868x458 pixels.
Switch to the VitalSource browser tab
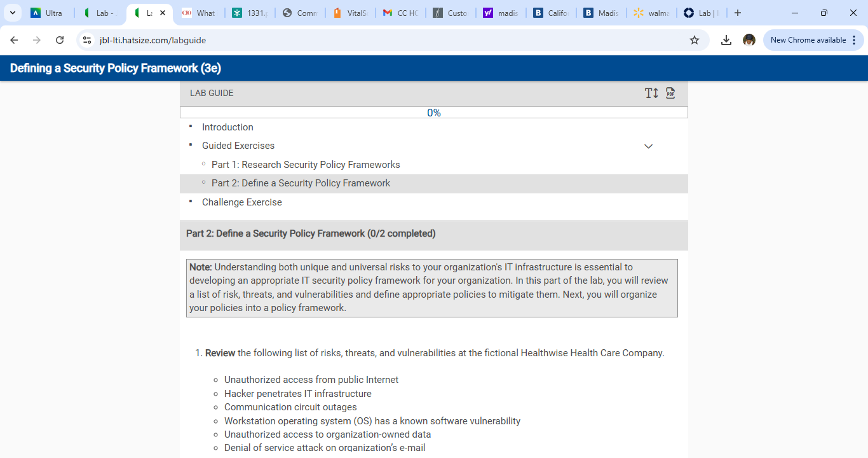[x=351, y=13]
